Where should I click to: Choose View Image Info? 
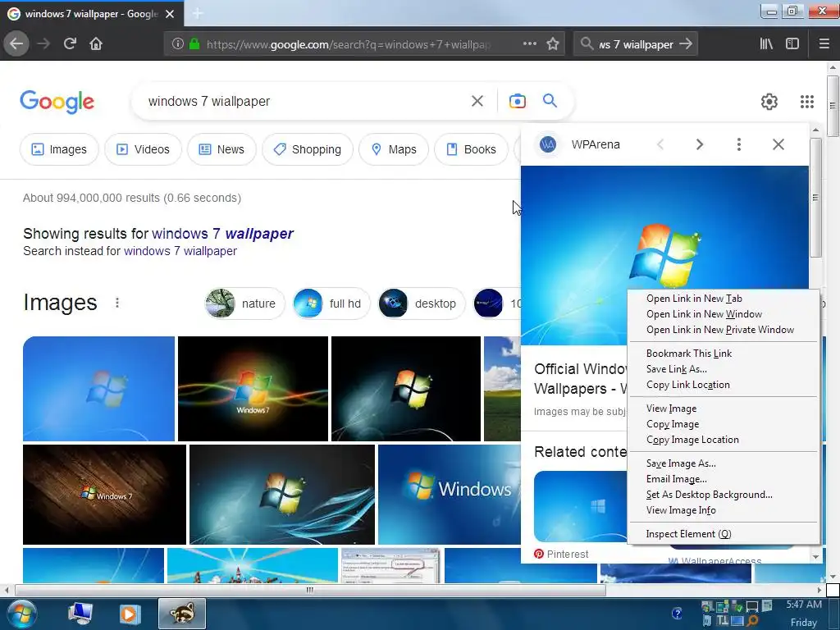[724, 510]
